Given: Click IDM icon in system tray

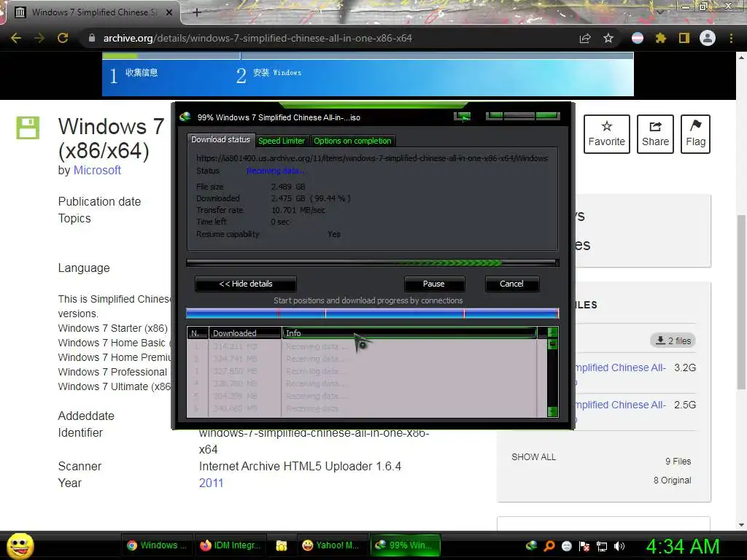Looking at the screenshot, I should (532, 545).
